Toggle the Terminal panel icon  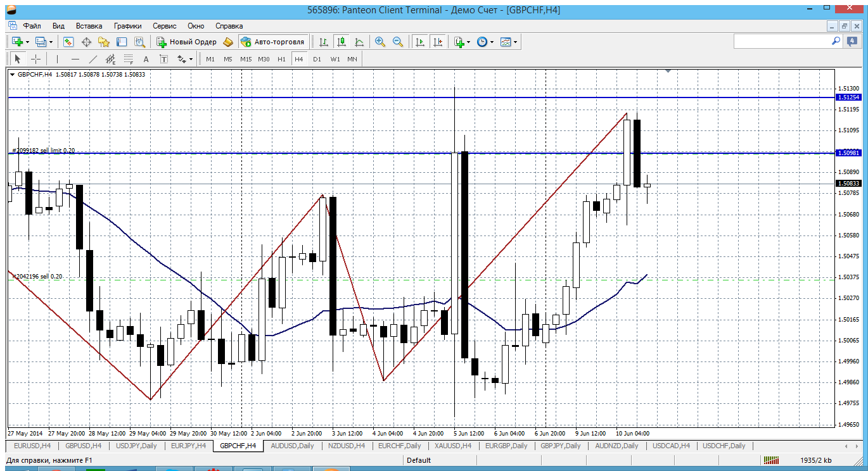click(122, 42)
